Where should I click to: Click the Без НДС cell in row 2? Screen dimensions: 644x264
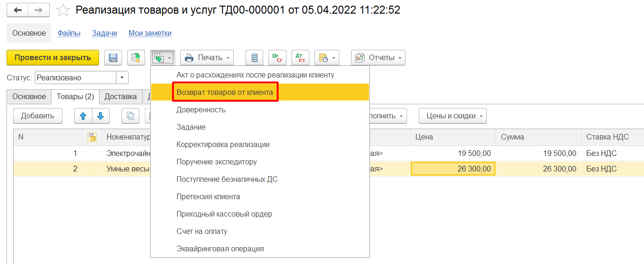click(613, 169)
